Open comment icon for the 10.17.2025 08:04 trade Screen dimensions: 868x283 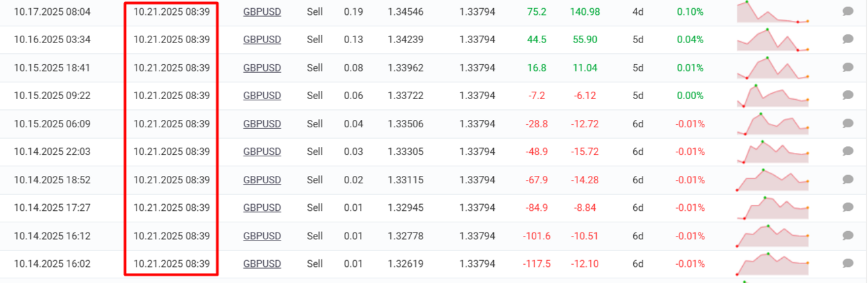click(x=848, y=11)
